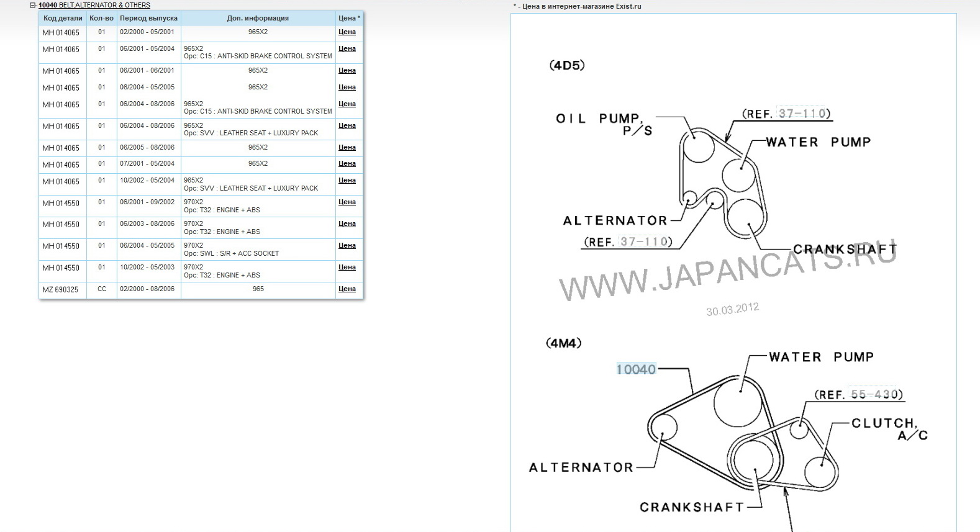This screenshot has width=980, height=532.
Task: Open REF 37-110 link below Alternator label
Action: (x=645, y=241)
